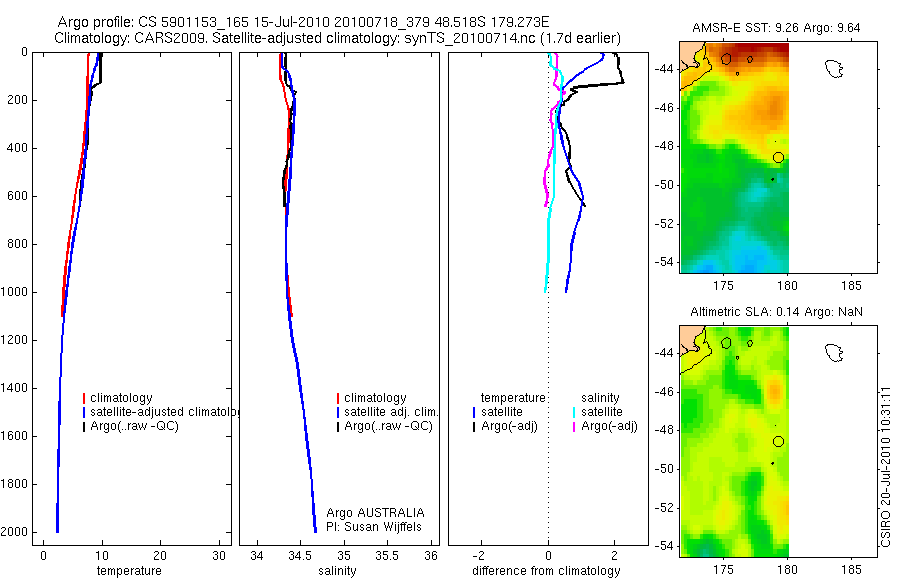This screenshot has height=580, width=900.
Task: Click the 'temperature' x-axis label
Action: tap(129, 571)
